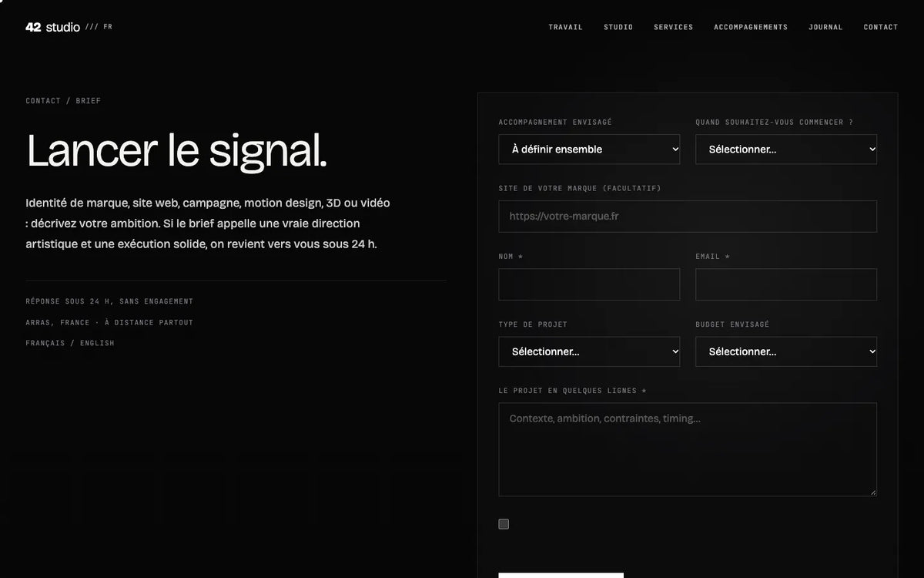Open the Travail menu item

pos(565,27)
